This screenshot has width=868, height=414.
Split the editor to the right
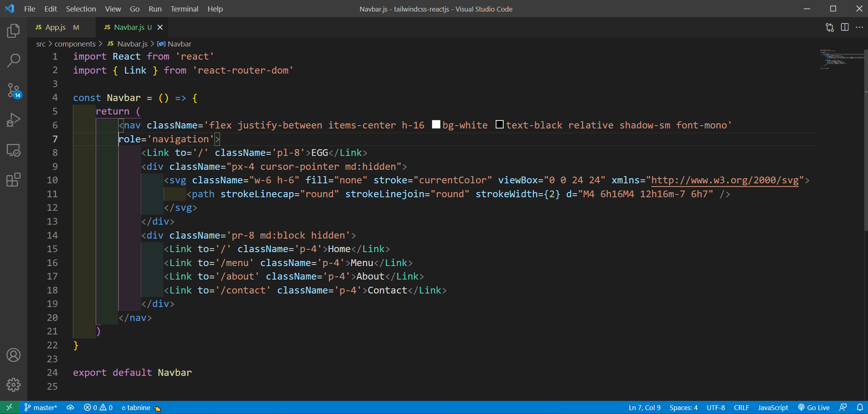pos(845,27)
